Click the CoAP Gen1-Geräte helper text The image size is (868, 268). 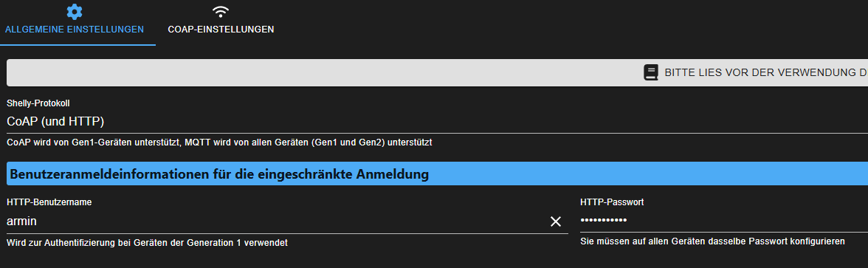click(x=219, y=142)
